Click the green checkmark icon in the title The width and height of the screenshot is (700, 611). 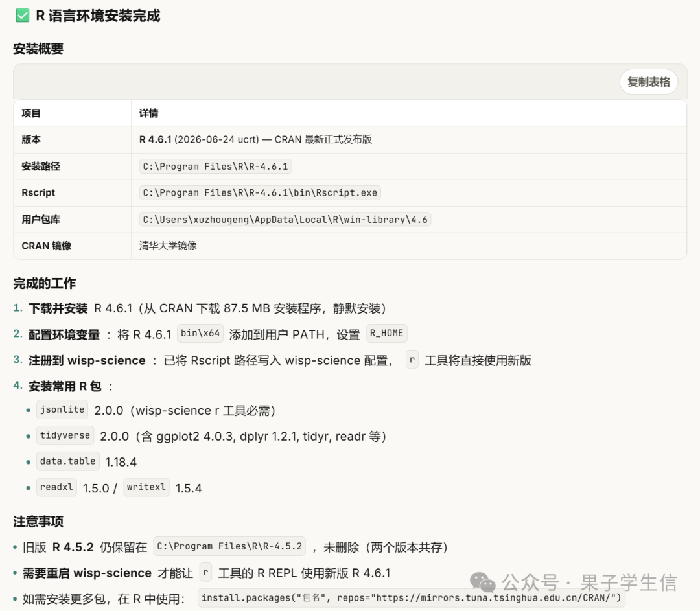tap(22, 16)
